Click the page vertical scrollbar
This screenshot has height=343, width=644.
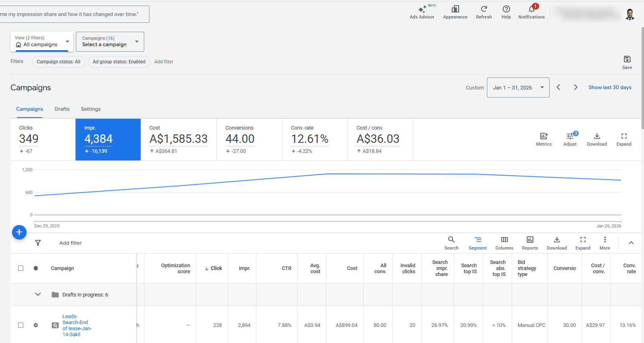pos(642,78)
